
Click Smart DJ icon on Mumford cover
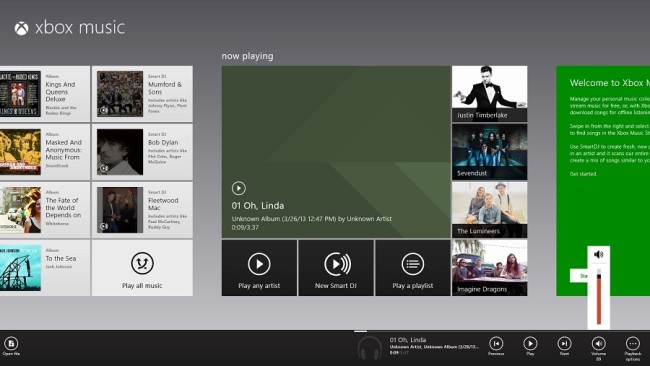[x=104, y=110]
